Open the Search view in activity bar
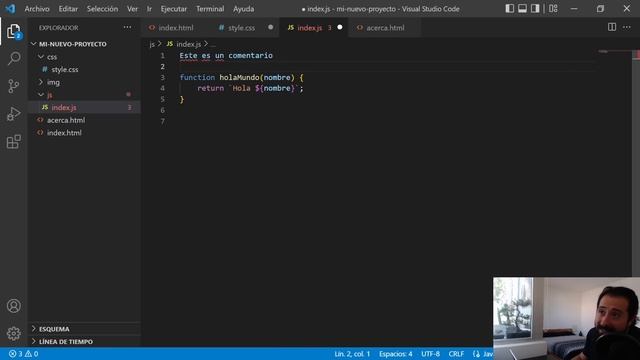Image resolution: width=640 pixels, height=360 pixels. click(13, 58)
